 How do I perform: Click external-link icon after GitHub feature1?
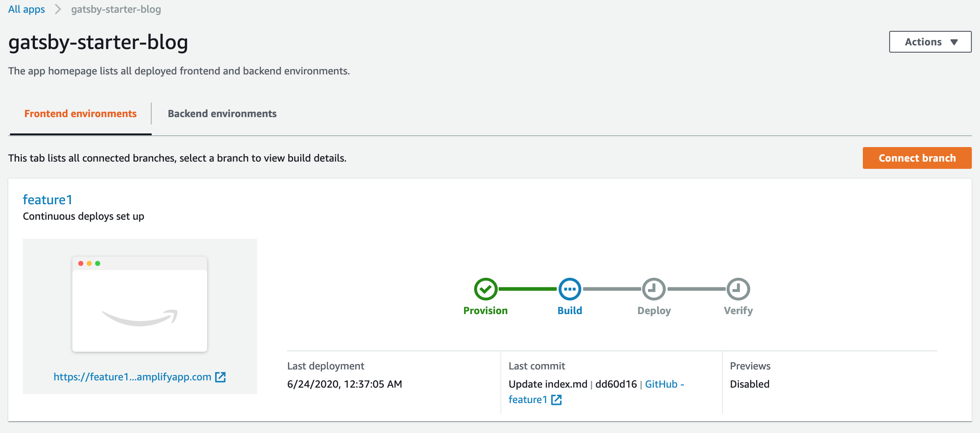point(556,399)
